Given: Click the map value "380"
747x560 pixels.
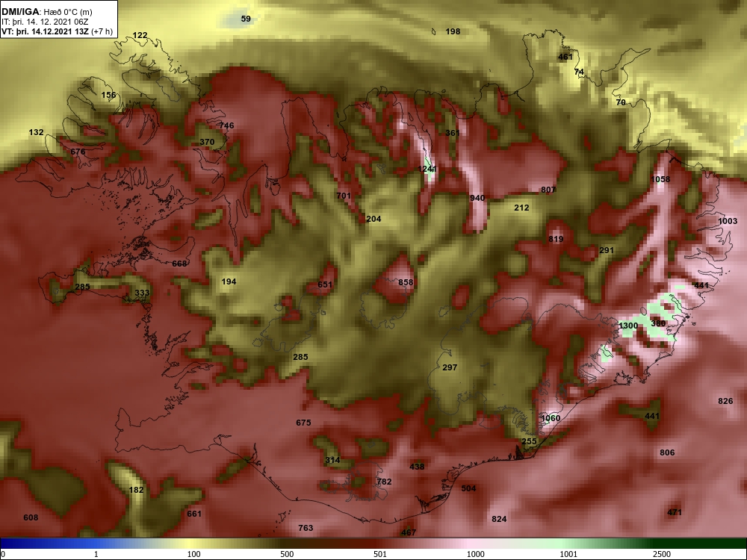Looking at the screenshot, I should 658,324.
